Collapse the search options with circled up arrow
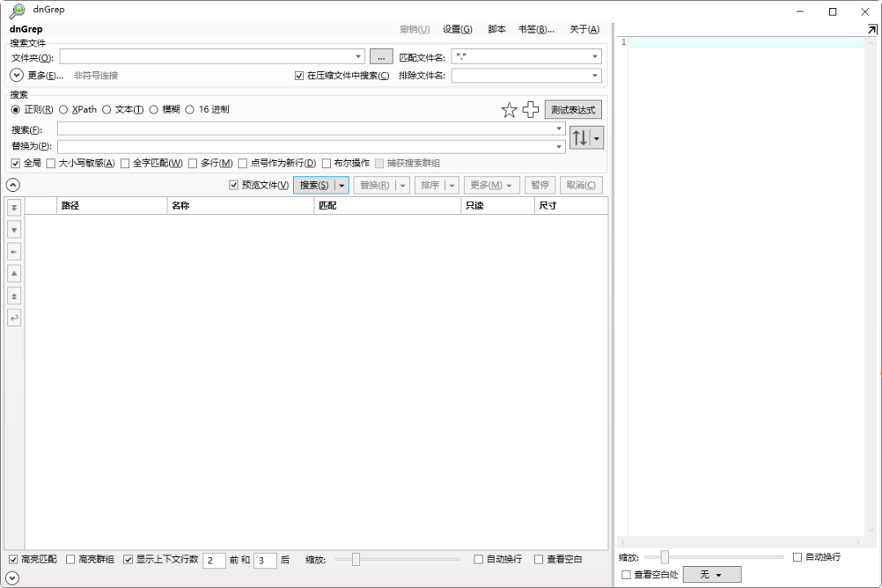Image resolution: width=882 pixels, height=588 pixels. pyautogui.click(x=13, y=185)
